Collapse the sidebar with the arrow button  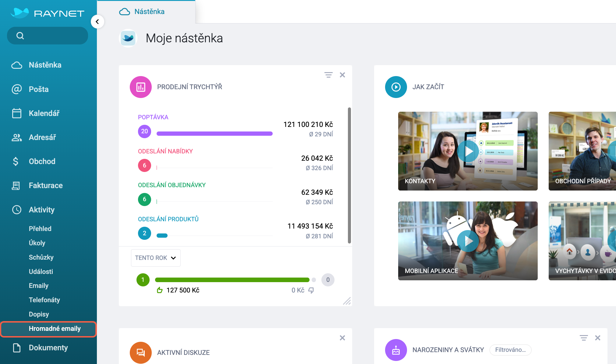[97, 22]
